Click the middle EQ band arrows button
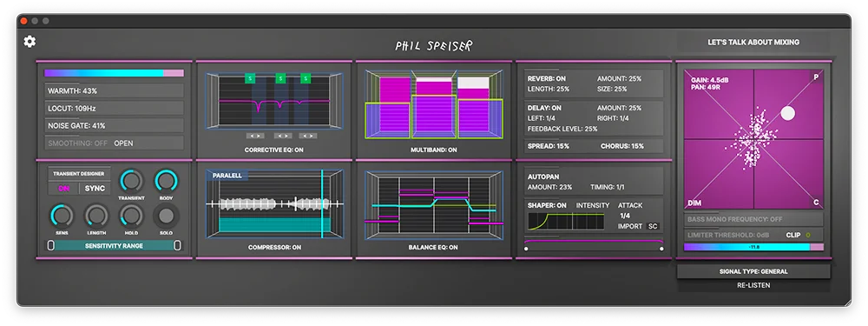The height and width of the screenshot is (326, 868). click(282, 136)
